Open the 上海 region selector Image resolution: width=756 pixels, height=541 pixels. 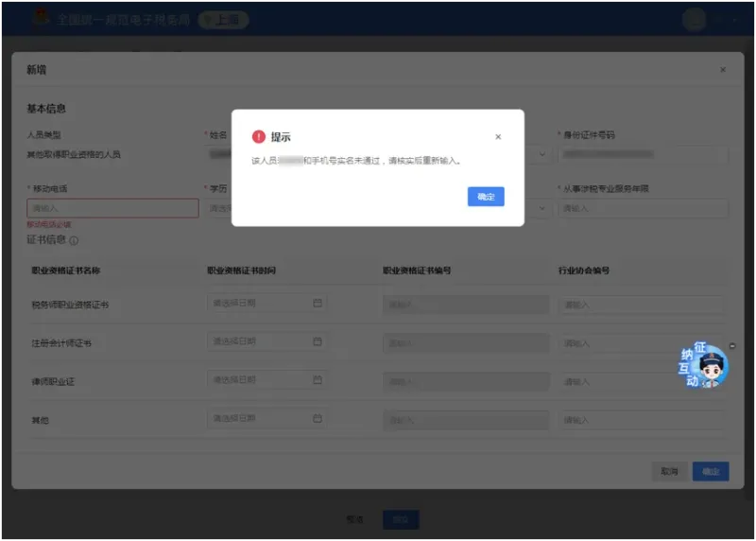(x=224, y=20)
